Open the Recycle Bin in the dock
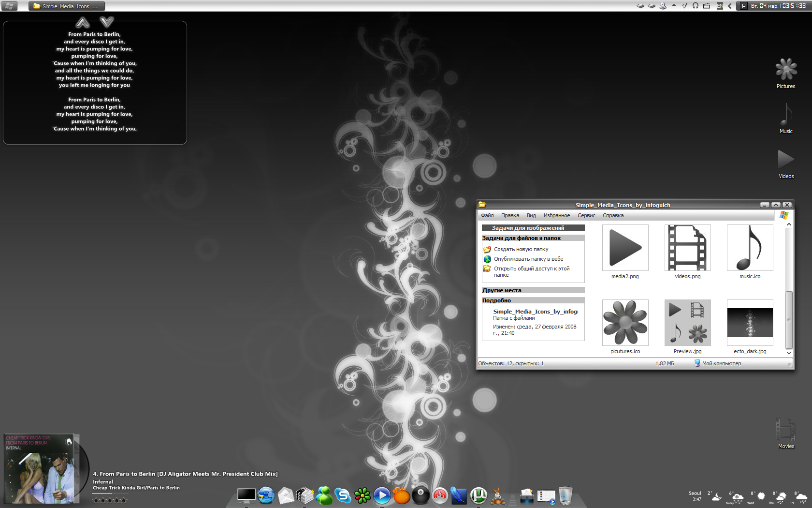 point(565,495)
